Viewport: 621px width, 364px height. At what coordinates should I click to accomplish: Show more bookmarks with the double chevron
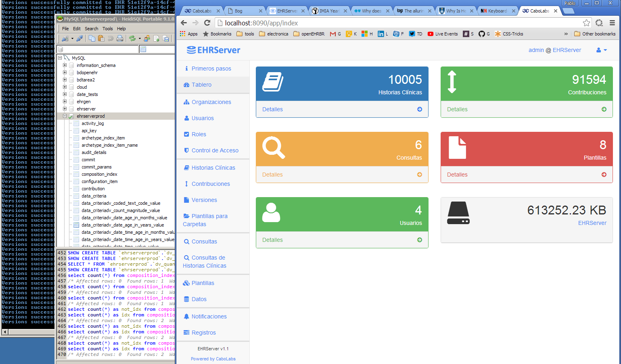[566, 34]
